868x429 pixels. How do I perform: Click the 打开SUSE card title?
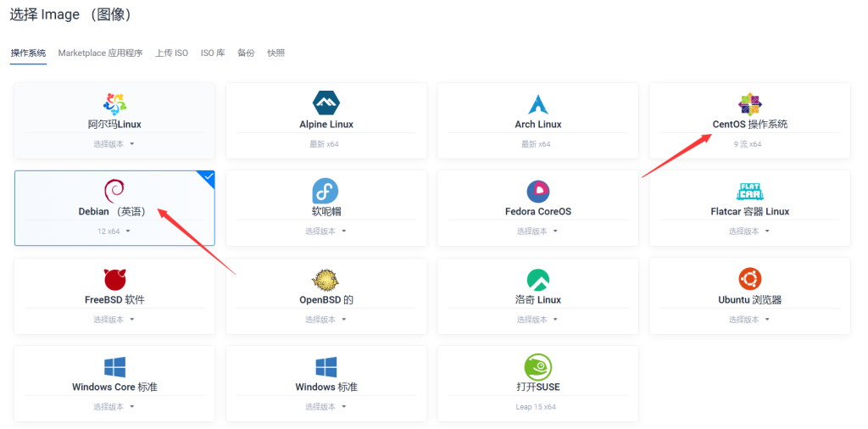[x=538, y=387]
